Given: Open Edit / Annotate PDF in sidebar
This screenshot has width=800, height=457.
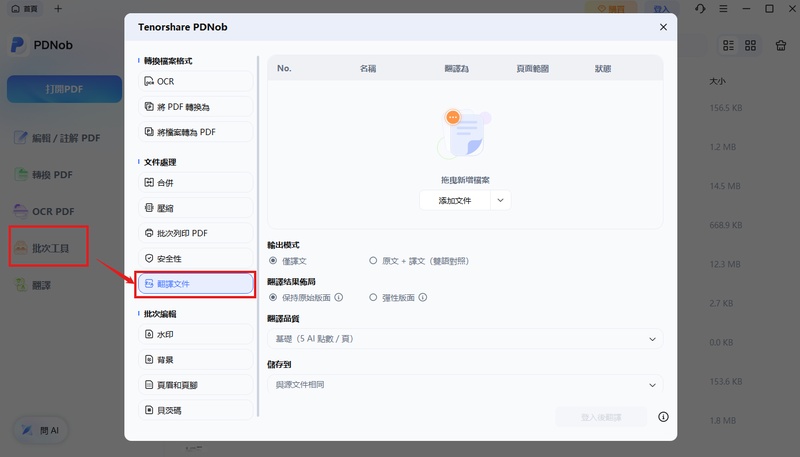Looking at the screenshot, I should [57, 138].
